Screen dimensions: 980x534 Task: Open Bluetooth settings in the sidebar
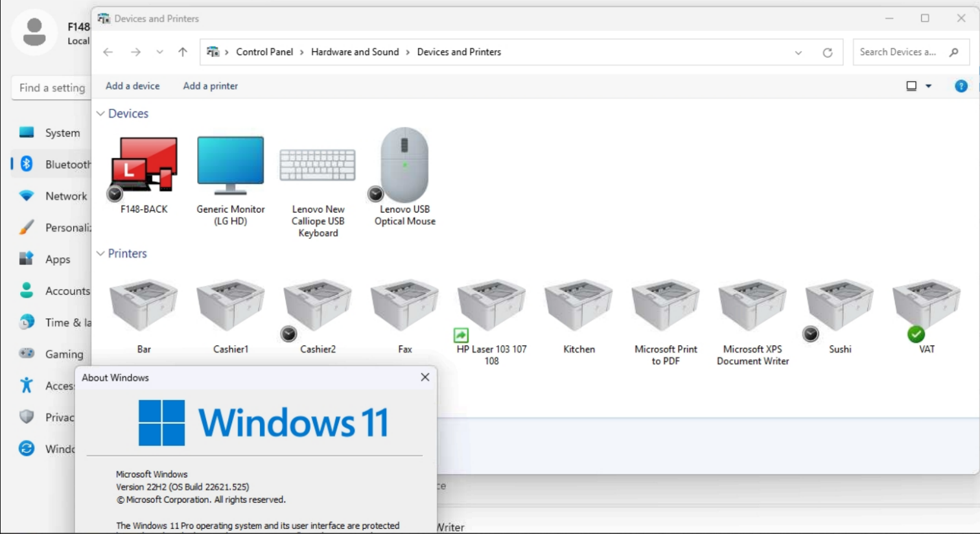click(50, 164)
